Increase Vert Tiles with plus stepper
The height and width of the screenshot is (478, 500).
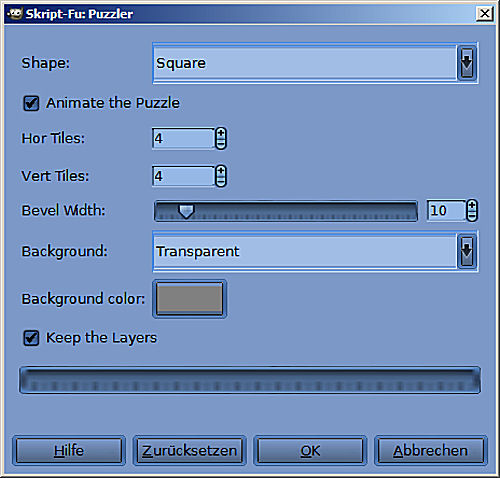tap(221, 171)
